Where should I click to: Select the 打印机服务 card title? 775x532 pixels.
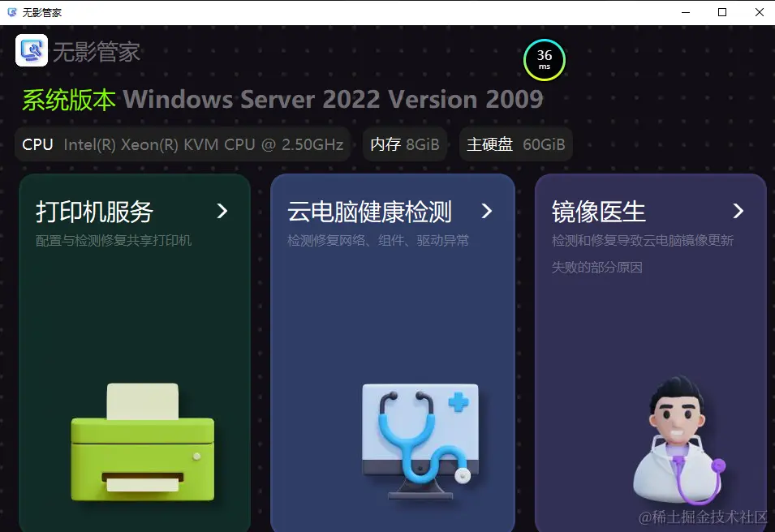(94, 212)
